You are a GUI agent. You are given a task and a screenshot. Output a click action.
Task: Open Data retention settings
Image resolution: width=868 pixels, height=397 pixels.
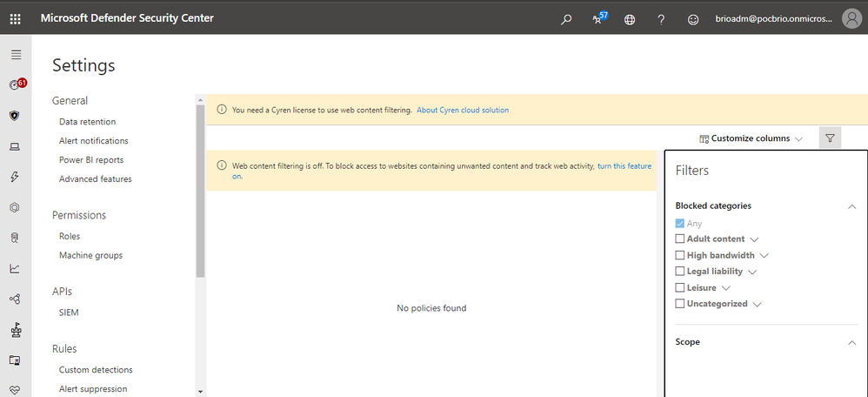pyautogui.click(x=87, y=122)
